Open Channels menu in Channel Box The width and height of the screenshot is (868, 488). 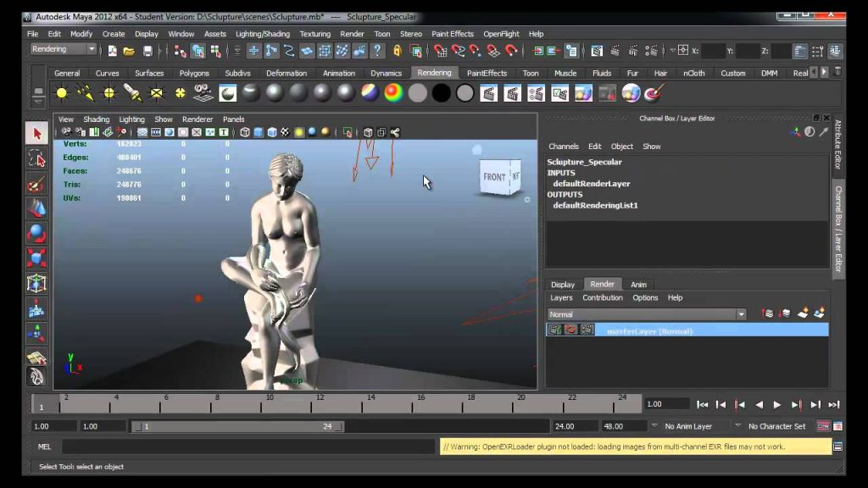pos(564,146)
